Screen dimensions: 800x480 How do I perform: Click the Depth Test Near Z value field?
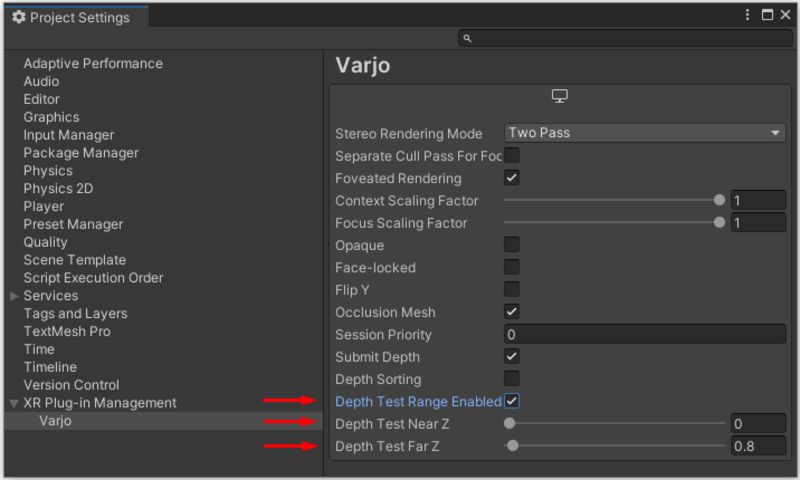coord(758,424)
